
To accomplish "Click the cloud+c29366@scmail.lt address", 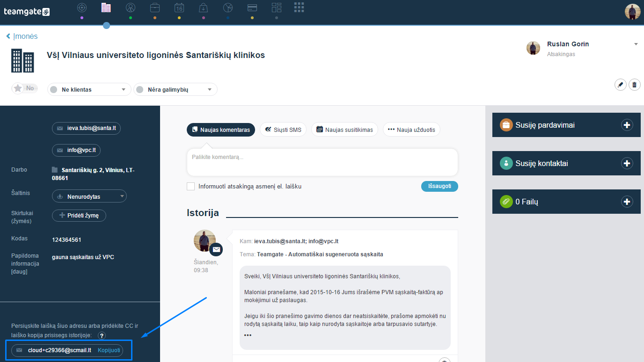I will (x=59, y=350).
